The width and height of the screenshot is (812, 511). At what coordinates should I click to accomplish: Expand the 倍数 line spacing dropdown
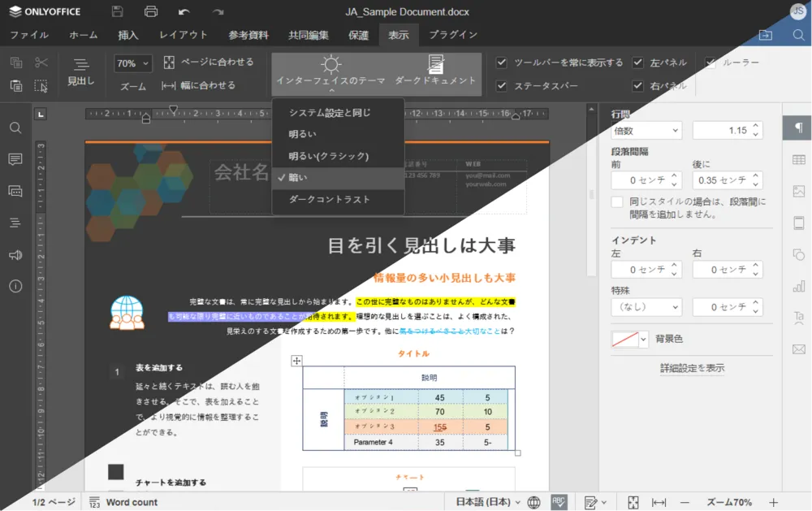(646, 130)
